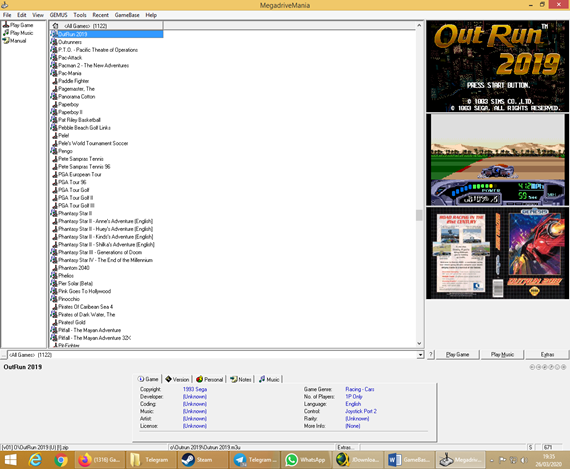The width and height of the screenshot is (570, 469).
Task: Select Pebble Beach Golf Links entry
Action: (84, 128)
